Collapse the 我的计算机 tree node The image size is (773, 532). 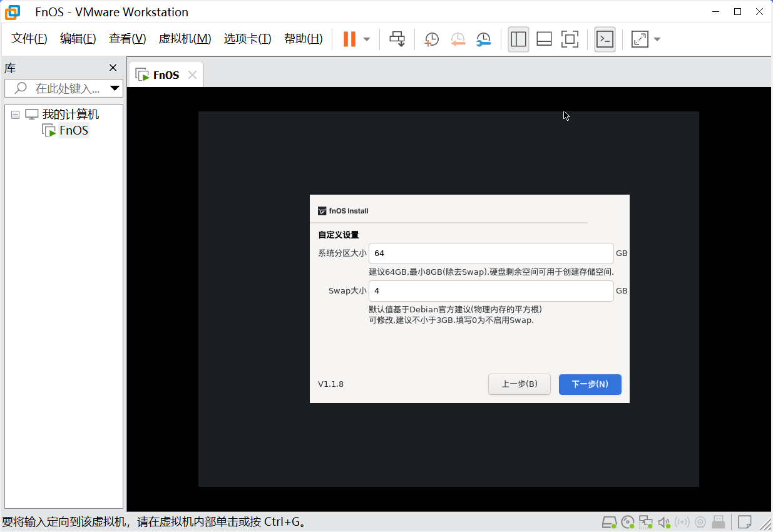click(15, 115)
